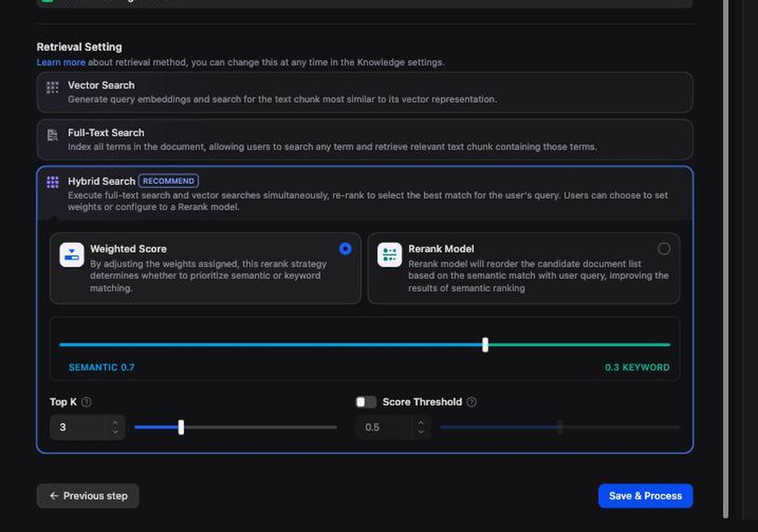Click the semantic/keyword weight slider handle

(485, 345)
